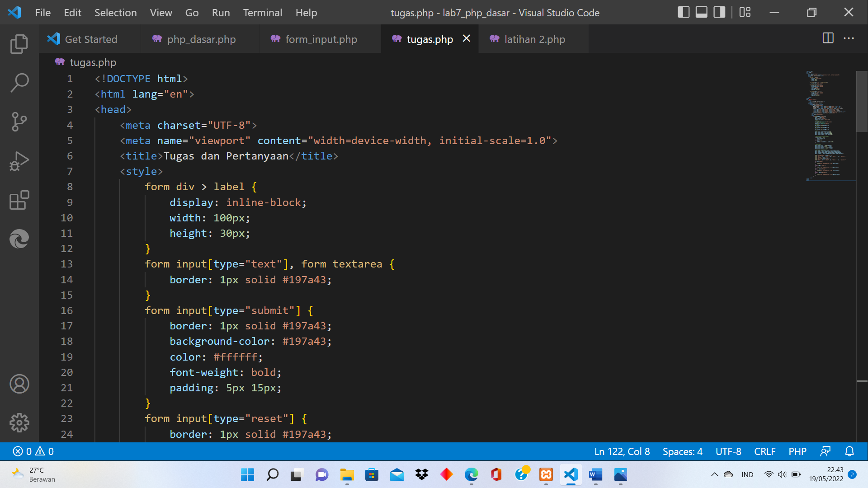
Task: Open clock and date 22.43
Action: 826,474
